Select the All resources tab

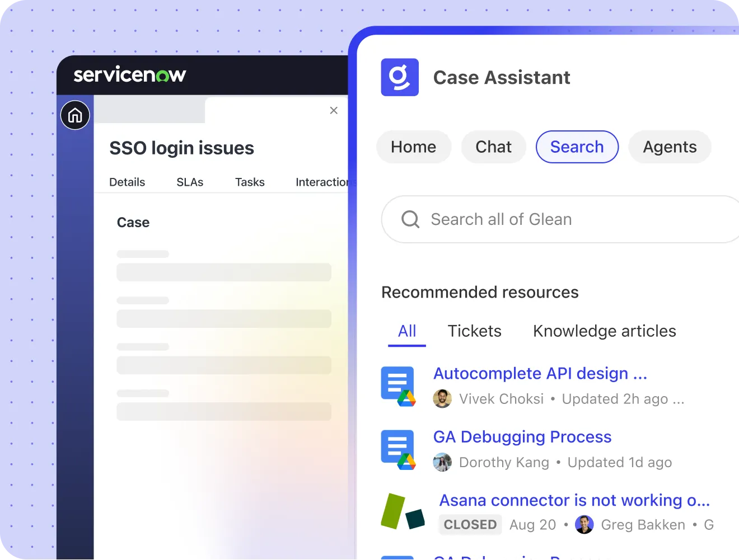407,331
